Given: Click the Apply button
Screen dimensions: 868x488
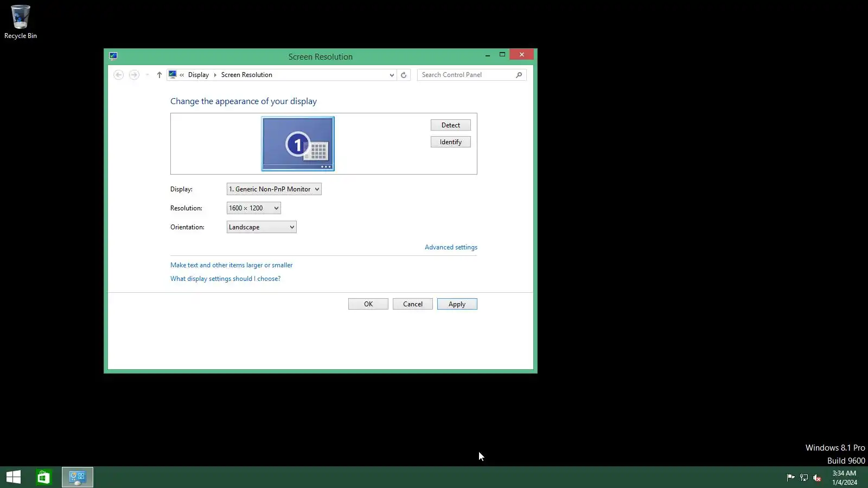Looking at the screenshot, I should coord(457,304).
